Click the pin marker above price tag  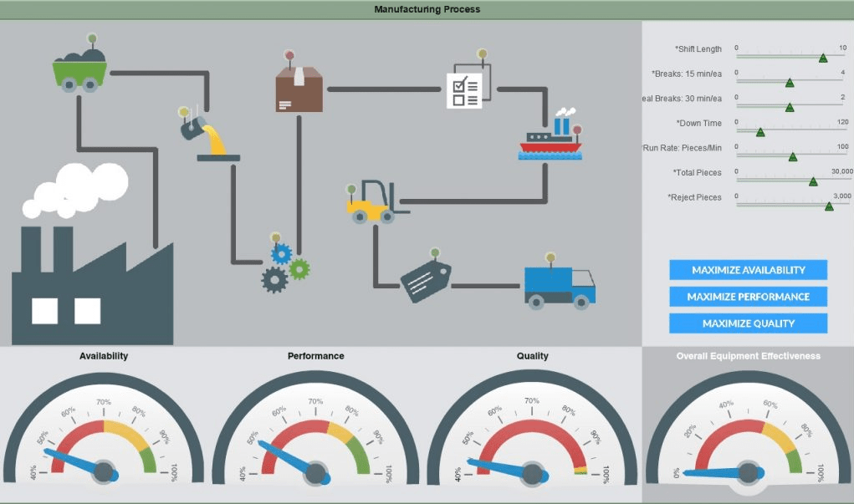pos(435,253)
